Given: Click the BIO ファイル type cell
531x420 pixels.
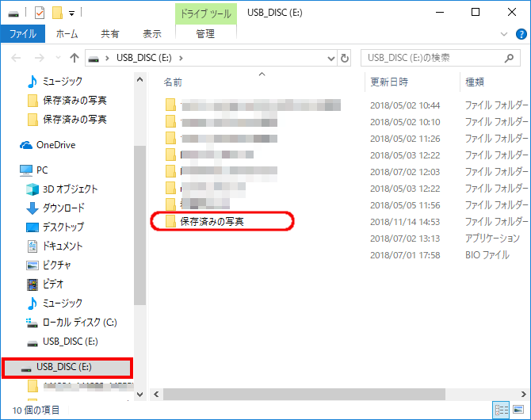Looking at the screenshot, I should 487,255.
